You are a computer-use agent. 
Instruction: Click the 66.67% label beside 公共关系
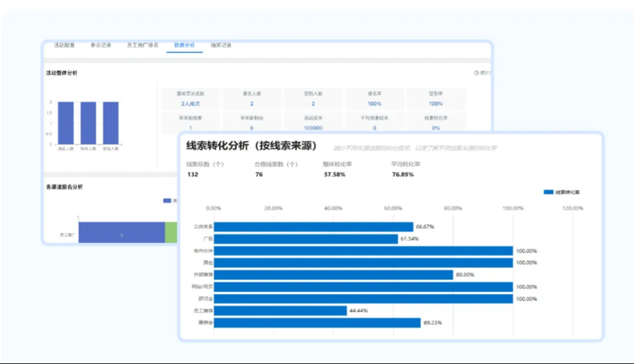click(x=425, y=227)
